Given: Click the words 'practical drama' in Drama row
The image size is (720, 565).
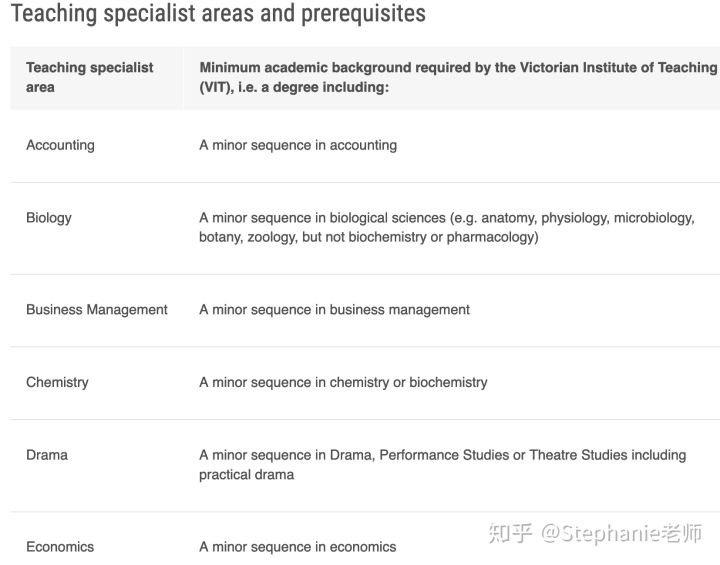Looking at the screenshot, I should click(x=247, y=475).
